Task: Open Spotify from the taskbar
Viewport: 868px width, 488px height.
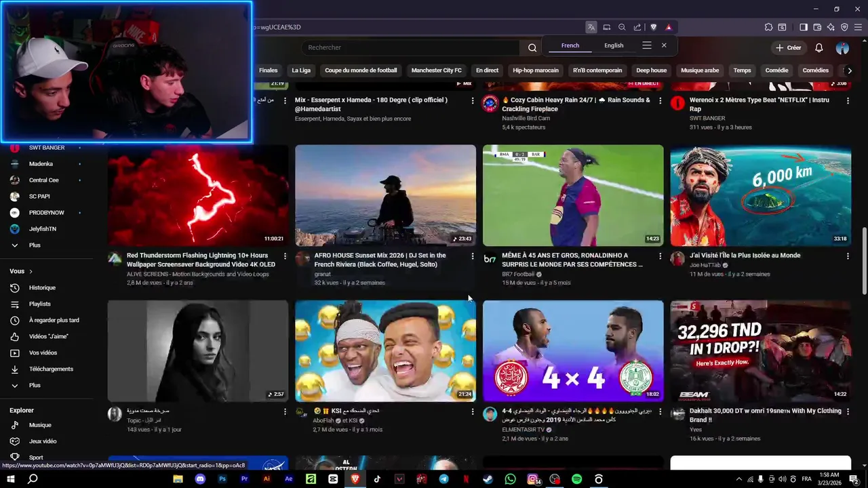Action: (x=577, y=479)
